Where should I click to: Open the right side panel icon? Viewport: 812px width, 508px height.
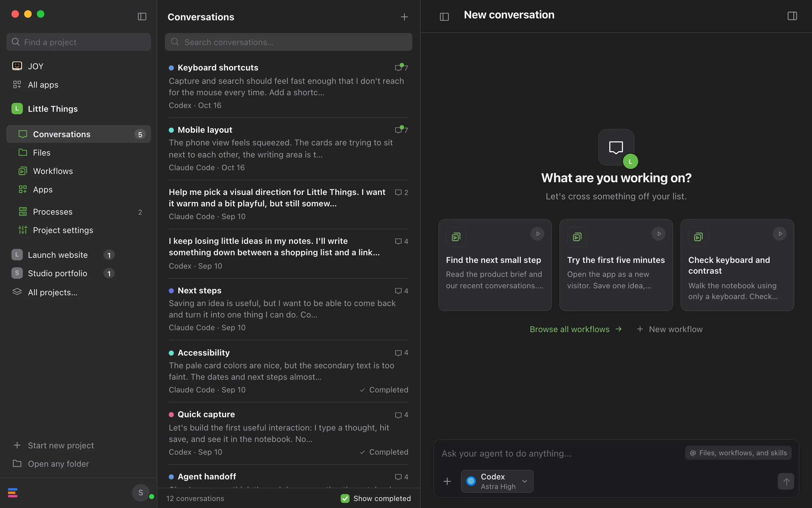pos(792,16)
